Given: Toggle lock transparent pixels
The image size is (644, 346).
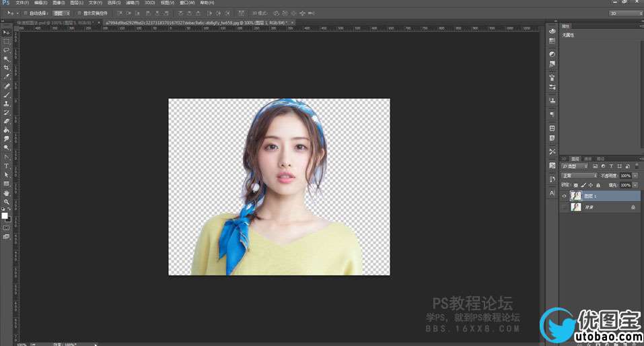Looking at the screenshot, I should click(576, 185).
